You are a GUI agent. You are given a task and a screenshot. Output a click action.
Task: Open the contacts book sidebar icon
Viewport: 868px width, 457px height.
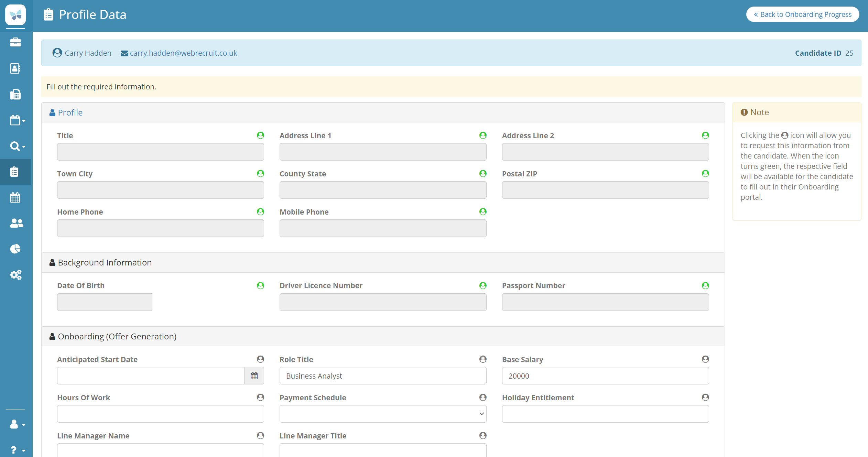click(x=15, y=68)
